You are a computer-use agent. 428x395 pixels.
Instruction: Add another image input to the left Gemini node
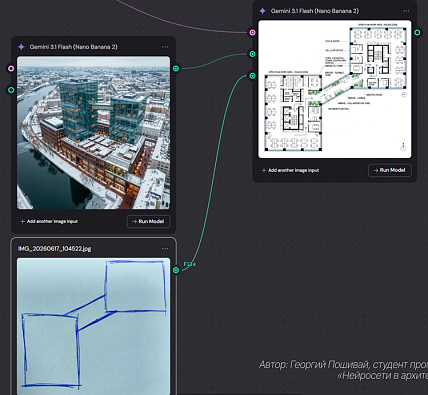point(49,221)
